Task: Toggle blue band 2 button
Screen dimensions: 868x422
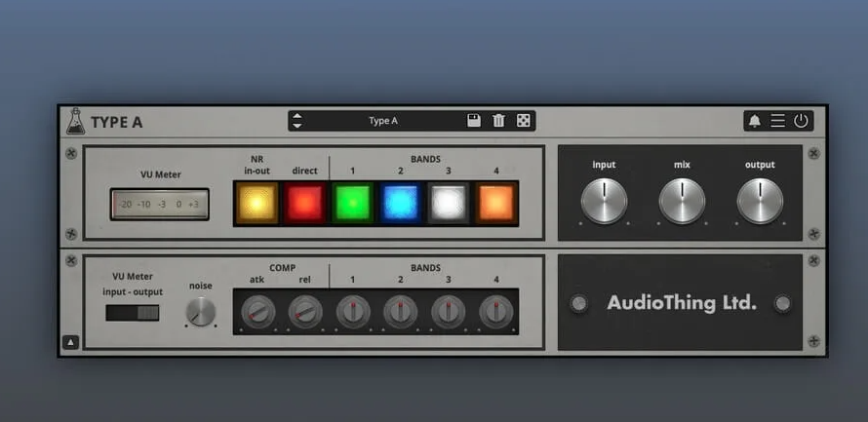Action: 400,203
